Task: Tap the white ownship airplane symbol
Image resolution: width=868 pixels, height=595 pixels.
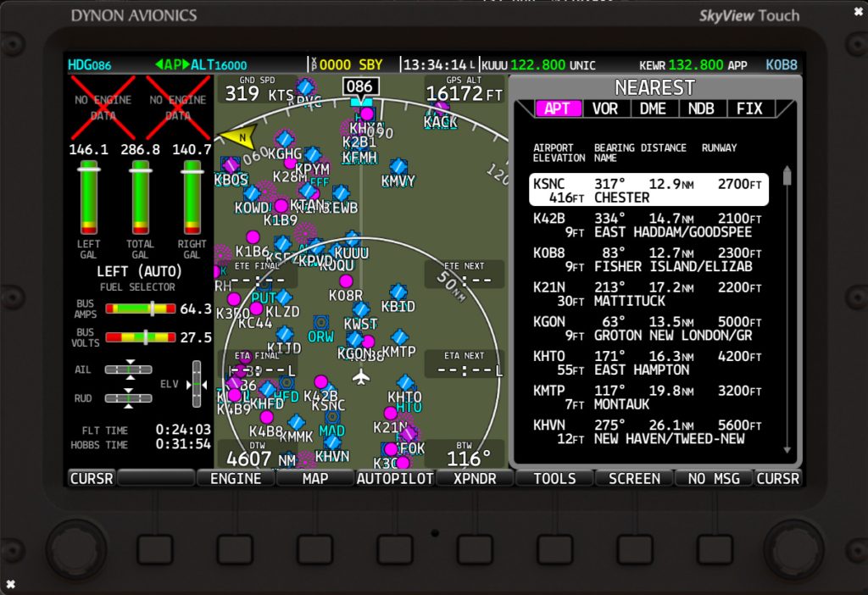Action: (x=362, y=375)
